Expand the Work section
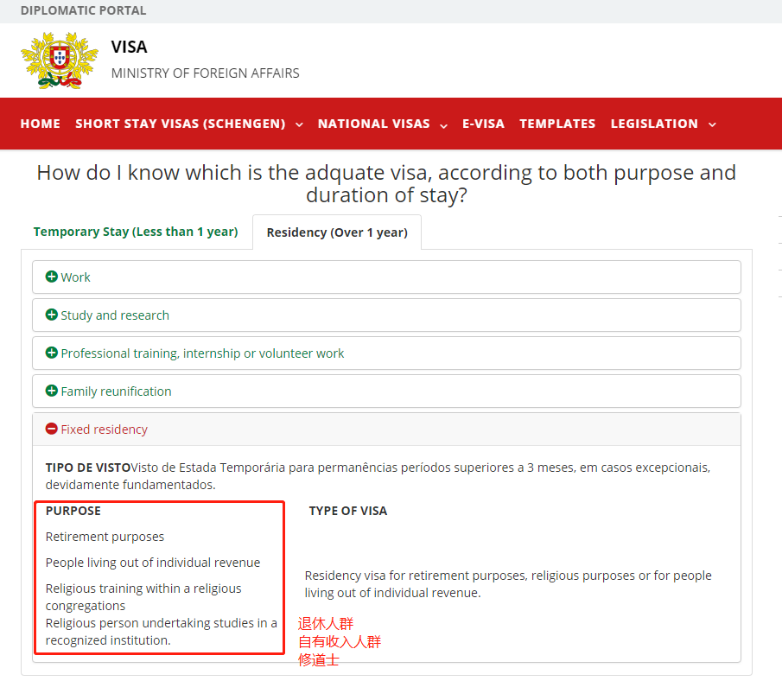Image resolution: width=782 pixels, height=700 pixels. [x=386, y=277]
